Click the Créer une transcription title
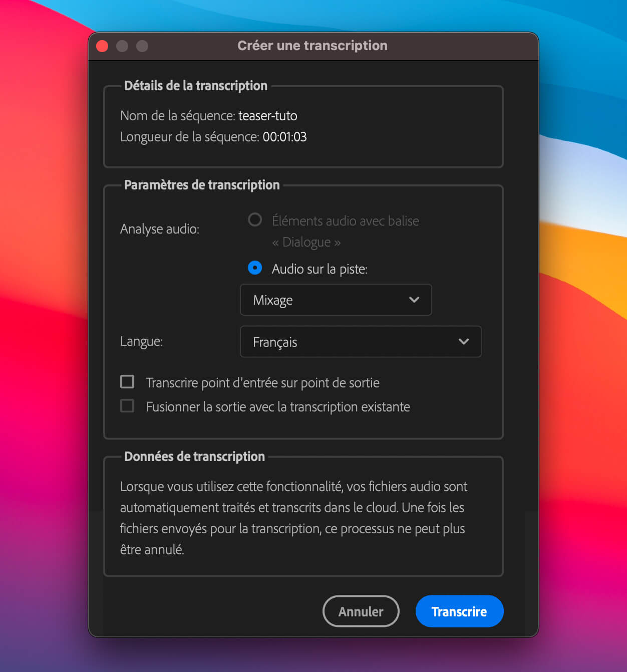Image resolution: width=627 pixels, height=672 pixels. (312, 46)
